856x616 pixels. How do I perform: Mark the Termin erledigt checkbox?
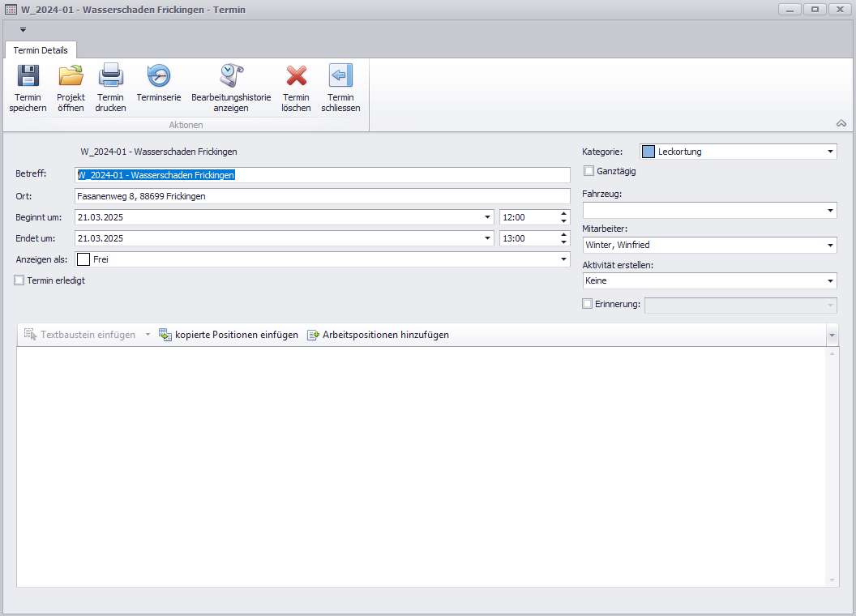coord(19,280)
